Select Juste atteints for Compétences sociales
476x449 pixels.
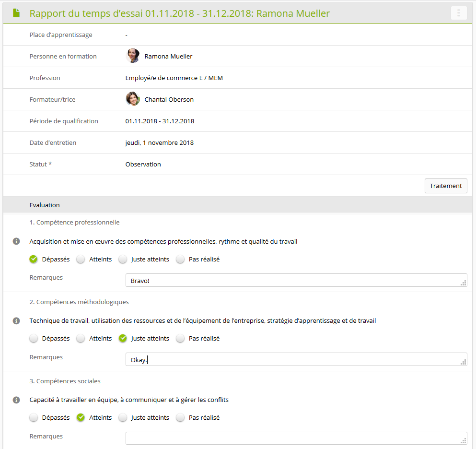coord(123,418)
